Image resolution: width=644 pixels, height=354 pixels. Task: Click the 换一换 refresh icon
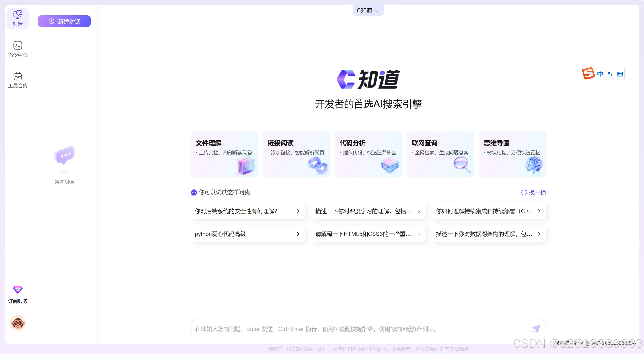pos(524,192)
